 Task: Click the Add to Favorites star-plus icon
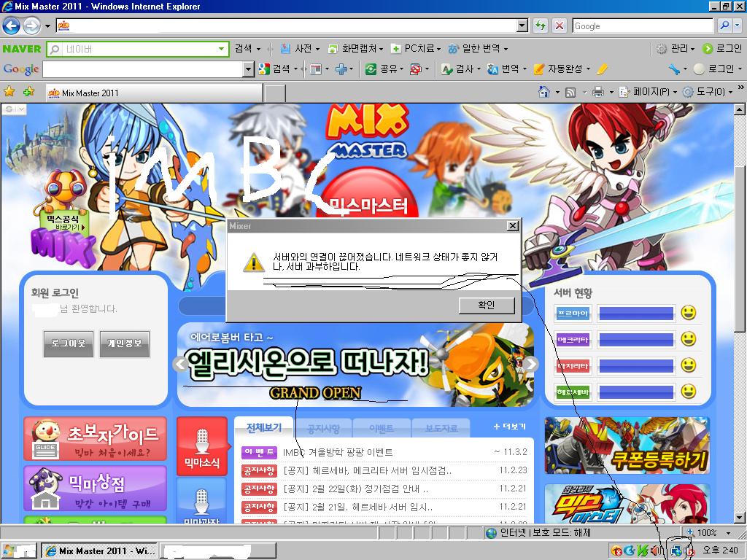click(28, 91)
